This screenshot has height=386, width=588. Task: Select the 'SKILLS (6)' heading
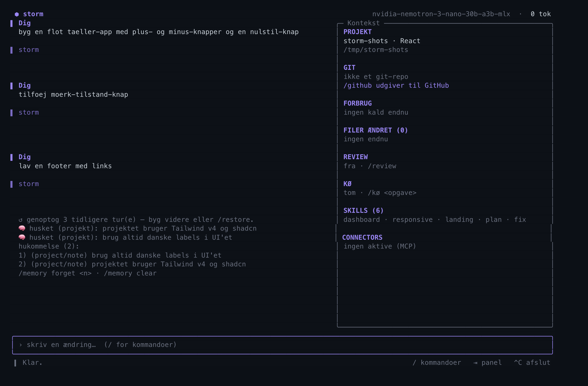click(364, 210)
